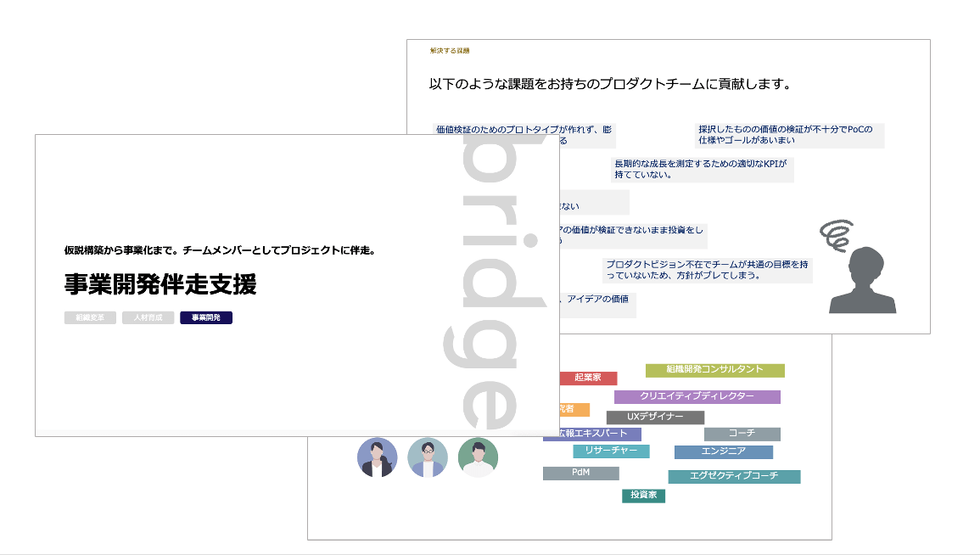980x555 pixels.
Task: Click the コーチ label
Action: pyautogui.click(x=742, y=434)
